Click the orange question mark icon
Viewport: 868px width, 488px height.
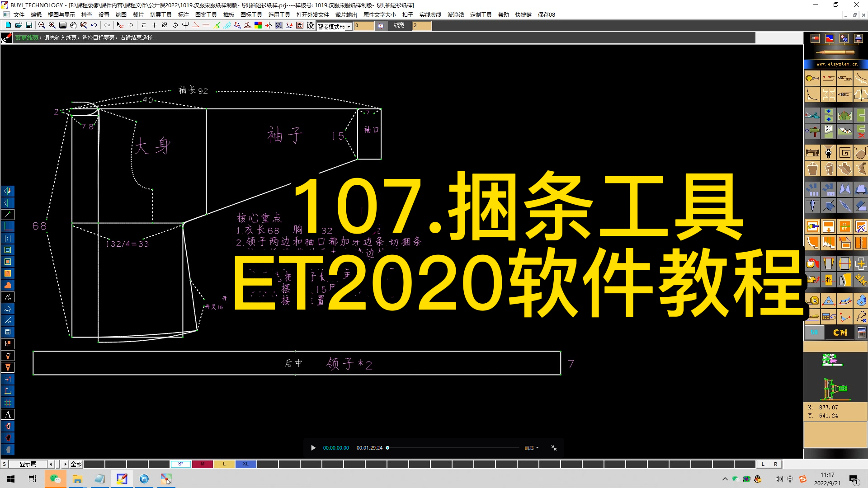(x=8, y=273)
